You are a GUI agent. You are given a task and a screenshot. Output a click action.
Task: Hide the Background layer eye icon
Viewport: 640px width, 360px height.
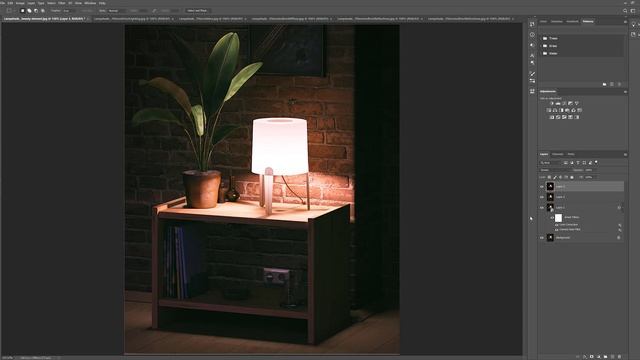pos(542,238)
